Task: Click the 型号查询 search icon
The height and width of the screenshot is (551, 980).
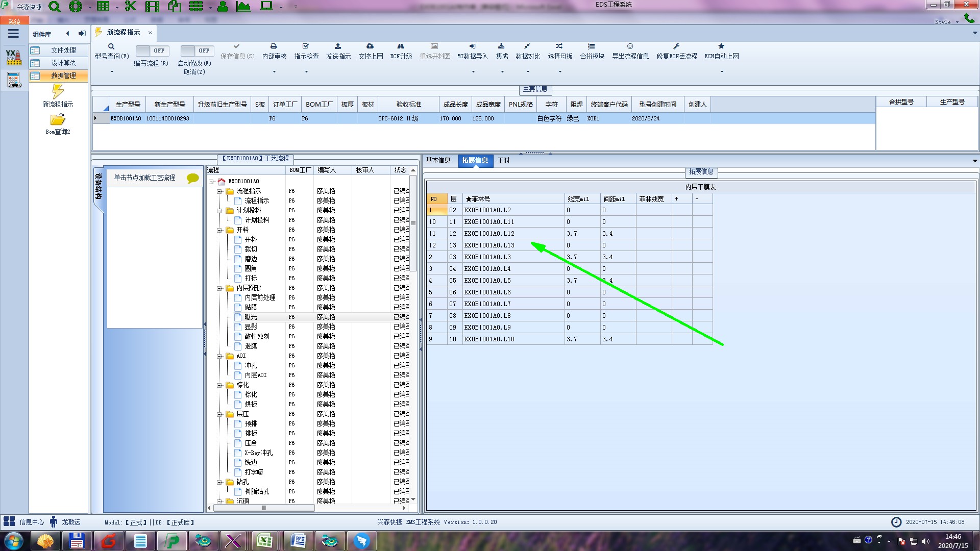Action: click(111, 46)
